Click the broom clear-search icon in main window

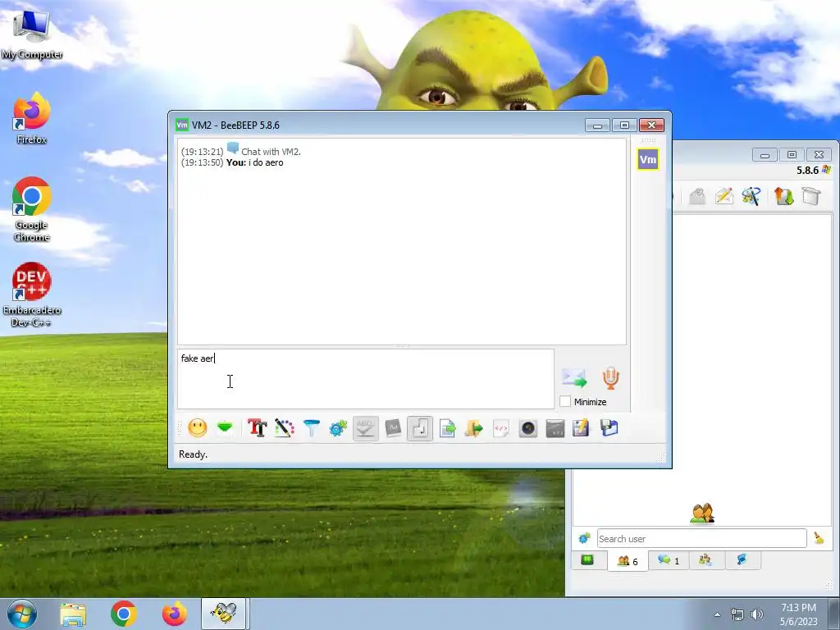point(819,538)
